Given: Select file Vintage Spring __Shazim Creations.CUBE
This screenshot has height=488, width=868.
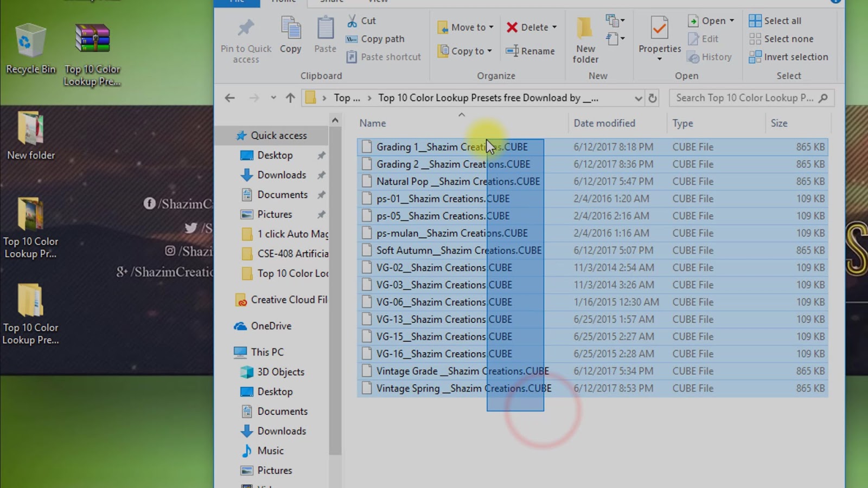Looking at the screenshot, I should 592,388.
